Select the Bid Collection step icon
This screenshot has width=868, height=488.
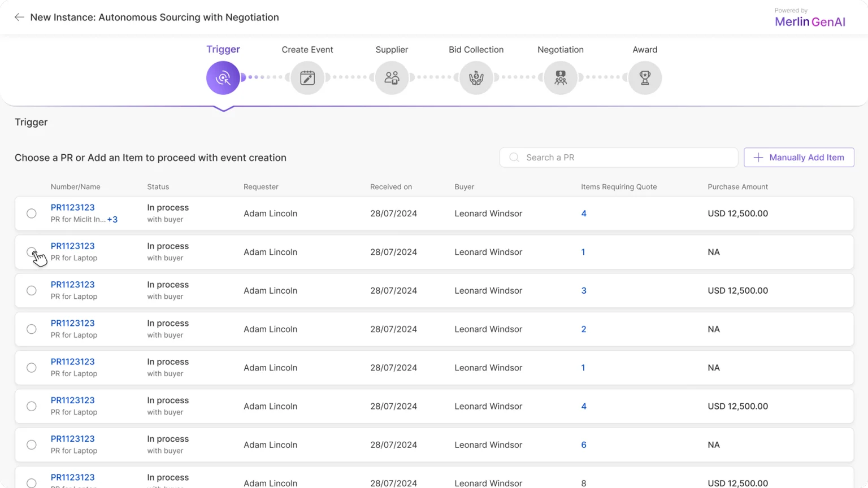pyautogui.click(x=476, y=78)
